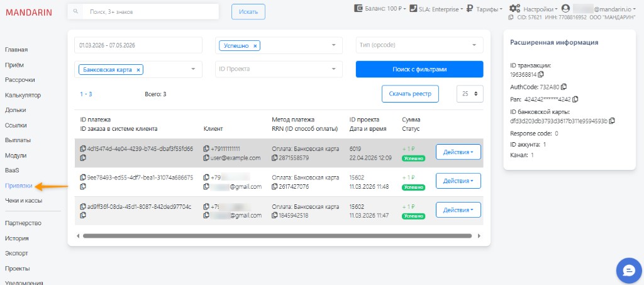Click the 1 - 3 pagination link
644x285 pixels.
click(x=86, y=94)
